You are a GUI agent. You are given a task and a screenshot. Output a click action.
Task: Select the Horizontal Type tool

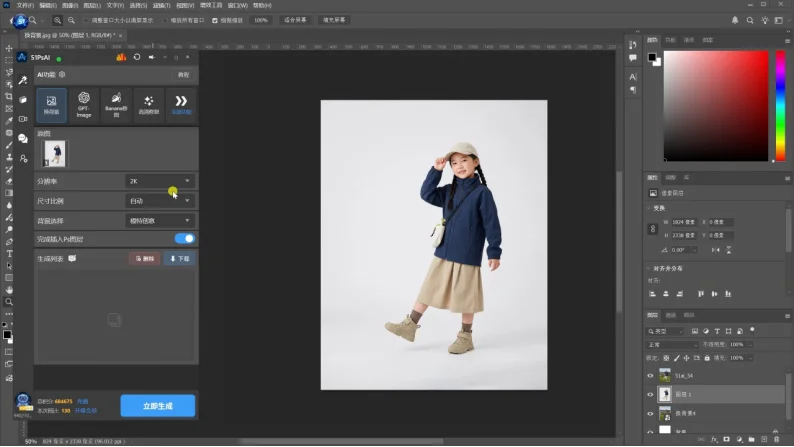9,254
